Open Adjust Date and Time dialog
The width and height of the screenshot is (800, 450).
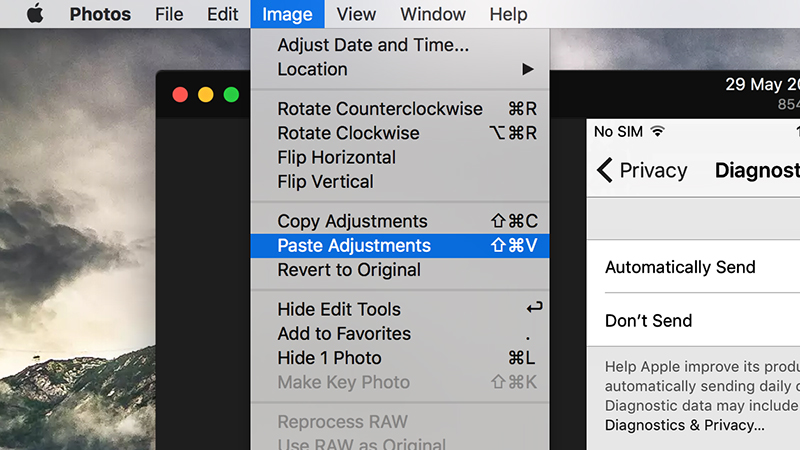pyautogui.click(x=400, y=45)
